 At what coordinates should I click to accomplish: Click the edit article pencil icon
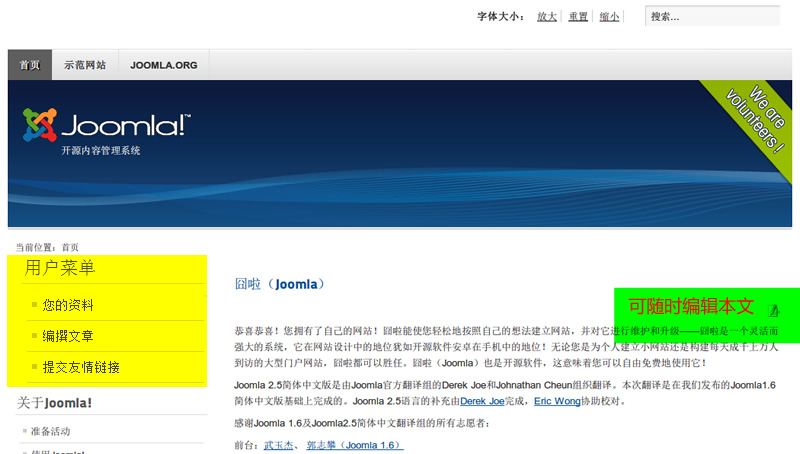click(773, 310)
